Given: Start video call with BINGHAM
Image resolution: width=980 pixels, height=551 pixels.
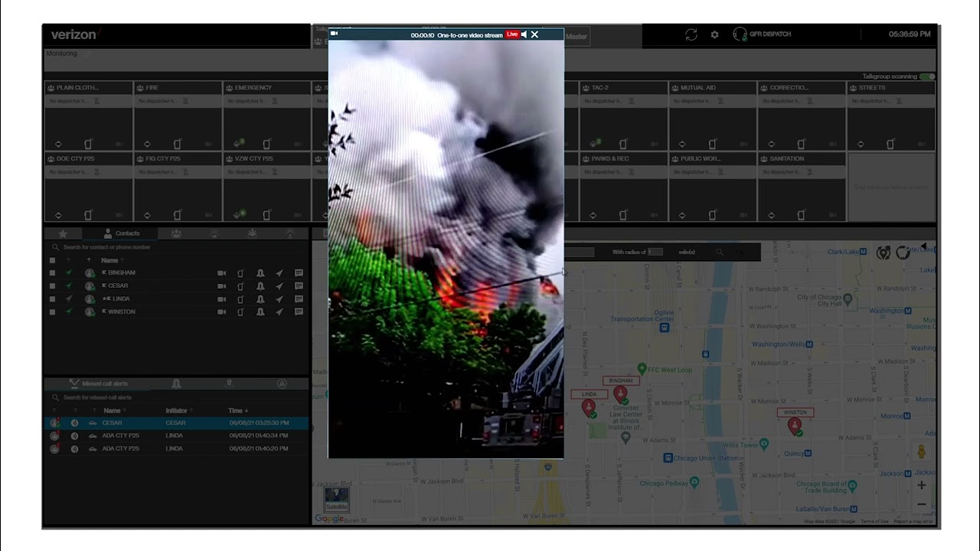Looking at the screenshot, I should point(221,273).
